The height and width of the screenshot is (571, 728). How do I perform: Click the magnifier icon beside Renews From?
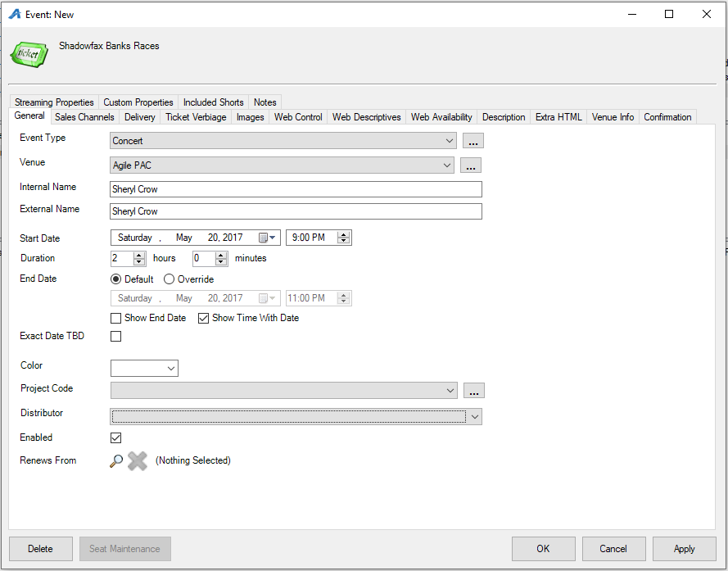116,460
